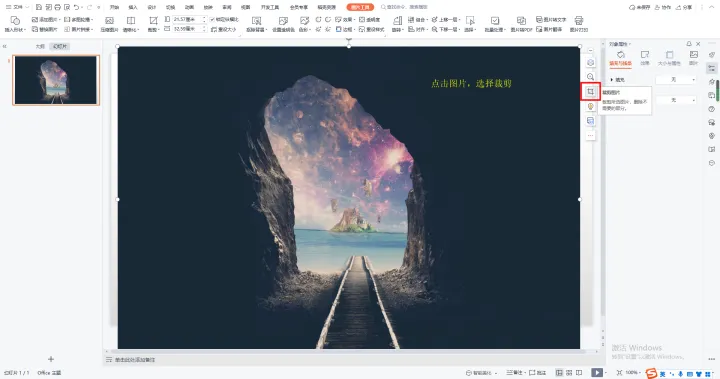The image size is (720, 379).
Task: Start slideshow with the play button
Action: [x=596, y=373]
